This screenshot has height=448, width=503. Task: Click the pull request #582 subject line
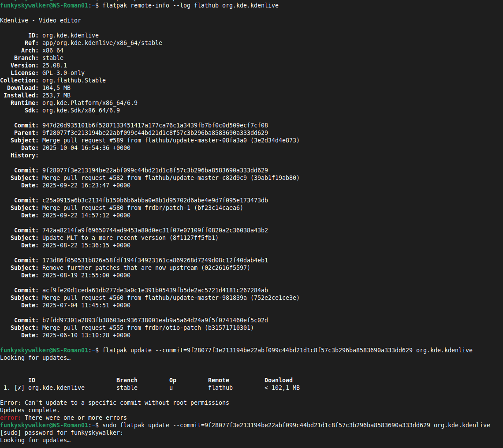click(x=171, y=178)
